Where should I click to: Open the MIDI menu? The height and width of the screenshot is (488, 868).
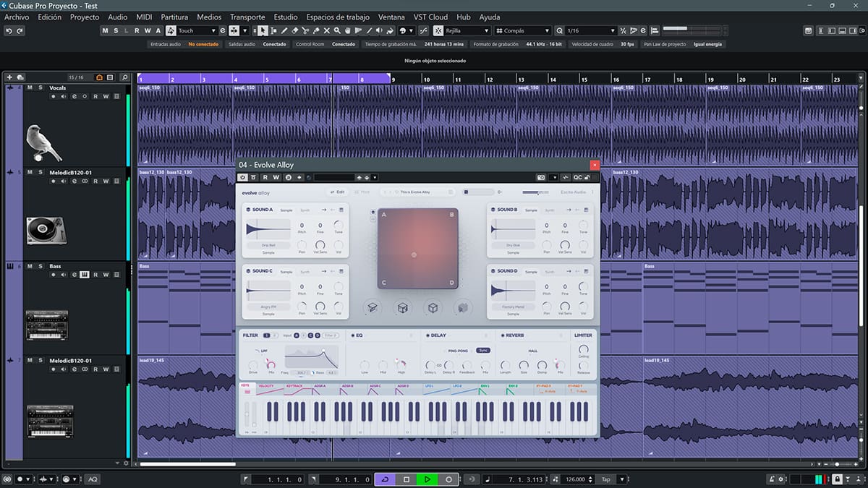[x=144, y=17]
